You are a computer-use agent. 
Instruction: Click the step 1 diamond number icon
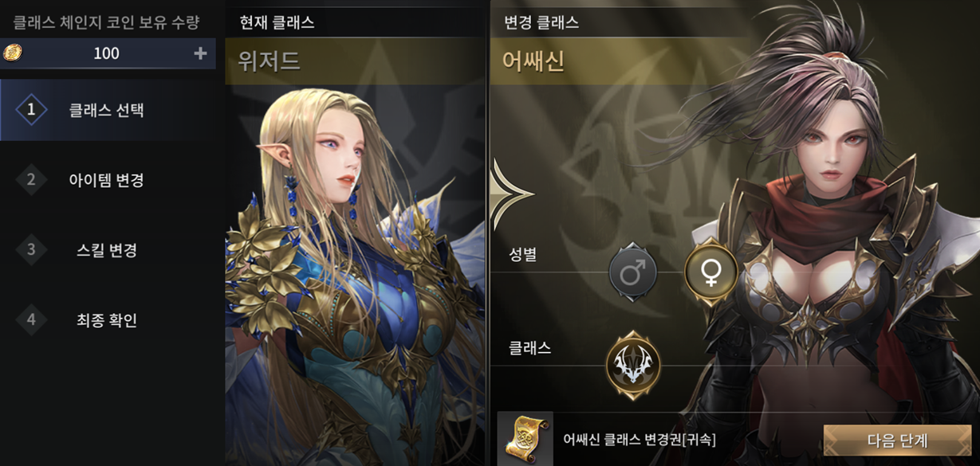pos(31,110)
